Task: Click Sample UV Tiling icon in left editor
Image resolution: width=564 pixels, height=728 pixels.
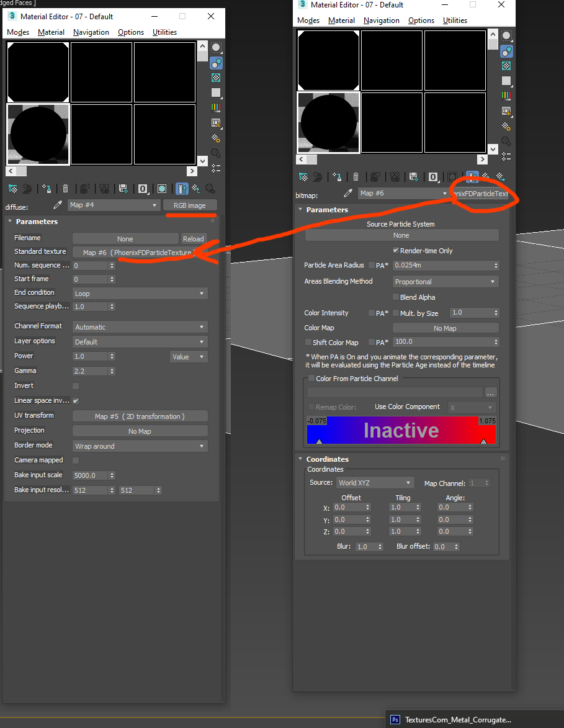Action: click(x=216, y=92)
